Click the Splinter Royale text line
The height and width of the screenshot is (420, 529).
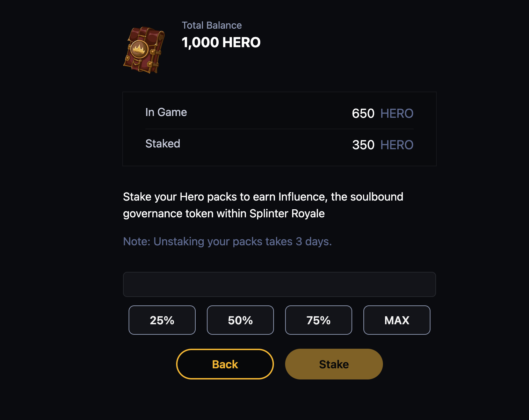(x=224, y=213)
